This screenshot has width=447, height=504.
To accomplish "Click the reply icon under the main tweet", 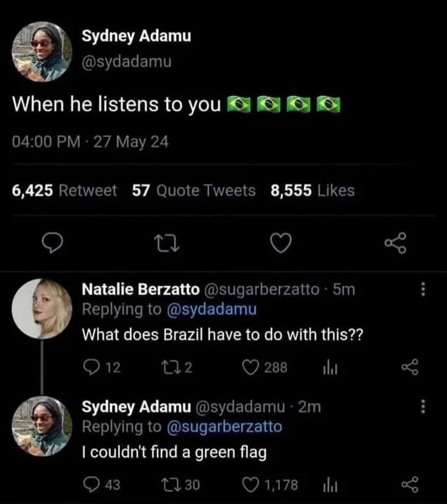I will [52, 243].
